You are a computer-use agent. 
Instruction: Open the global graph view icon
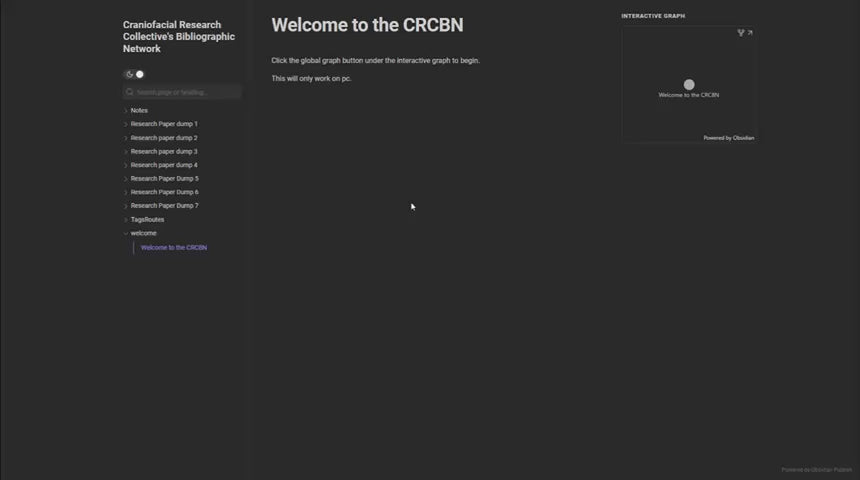[741, 33]
